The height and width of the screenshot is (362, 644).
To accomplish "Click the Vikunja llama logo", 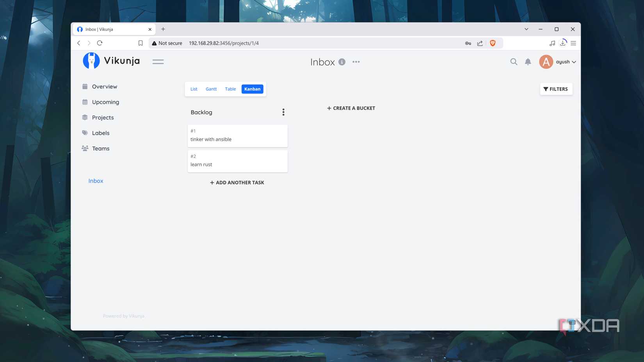I will click(91, 61).
